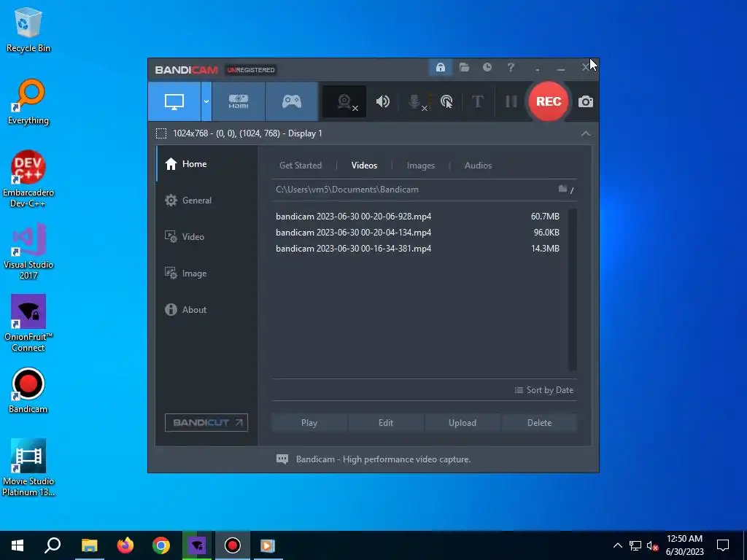Click the 14.3MB file size
The image size is (747, 560).
545,249
